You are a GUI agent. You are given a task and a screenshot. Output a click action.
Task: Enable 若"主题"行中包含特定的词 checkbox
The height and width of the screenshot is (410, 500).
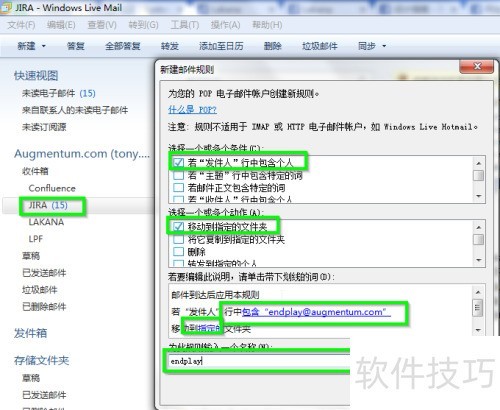click(x=178, y=175)
